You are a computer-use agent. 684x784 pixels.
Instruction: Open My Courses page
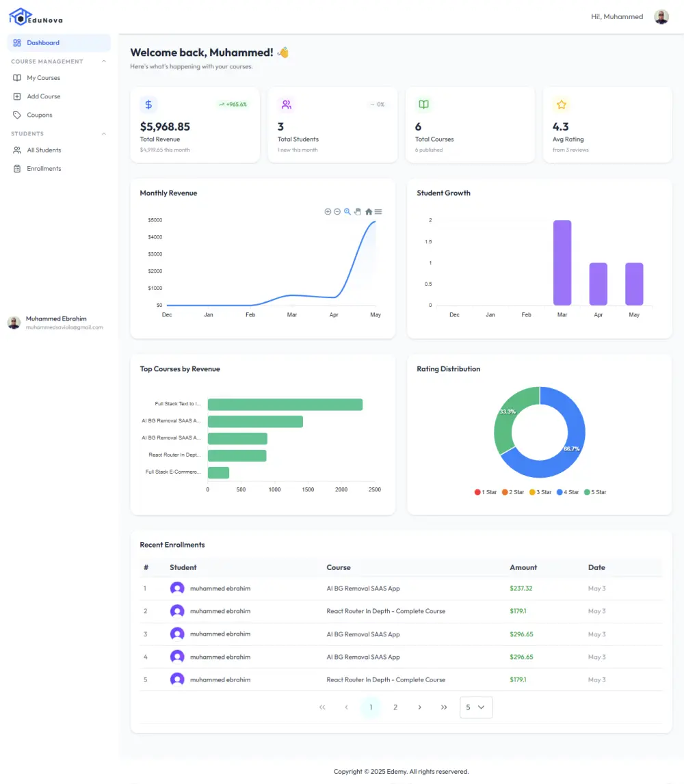tap(59, 77)
